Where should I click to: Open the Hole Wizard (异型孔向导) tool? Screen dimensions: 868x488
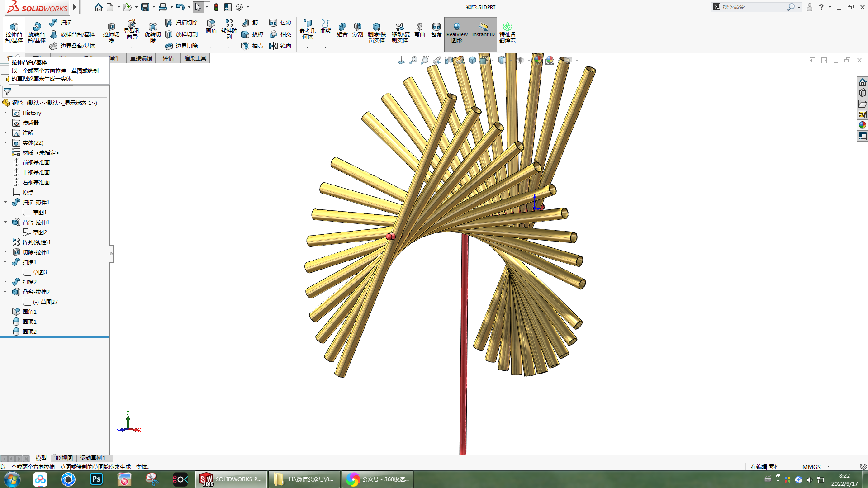point(132,30)
